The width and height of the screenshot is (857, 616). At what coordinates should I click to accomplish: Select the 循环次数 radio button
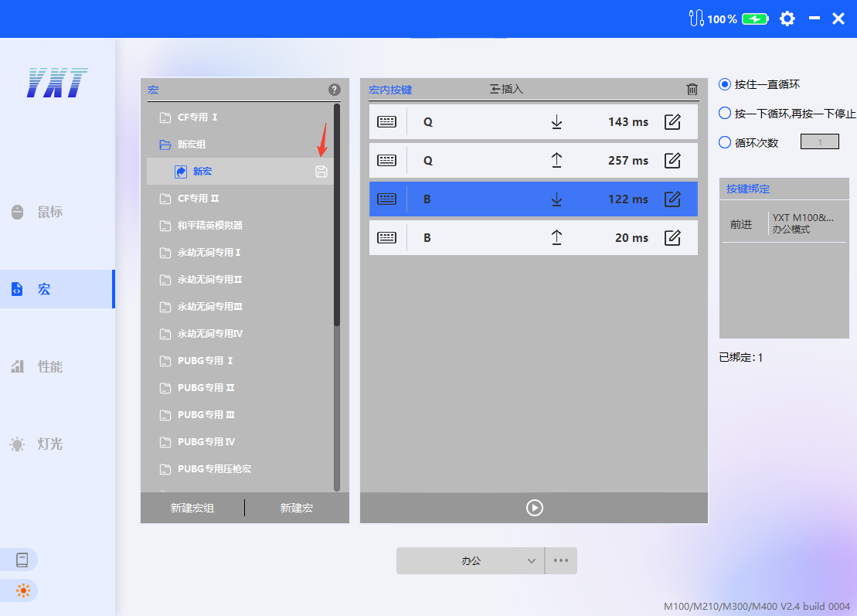725,142
